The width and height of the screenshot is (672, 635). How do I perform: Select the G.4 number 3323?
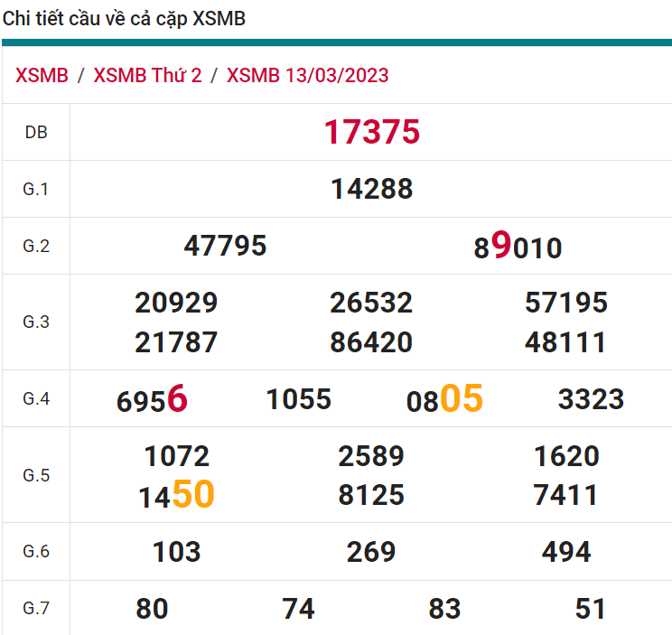point(591,399)
